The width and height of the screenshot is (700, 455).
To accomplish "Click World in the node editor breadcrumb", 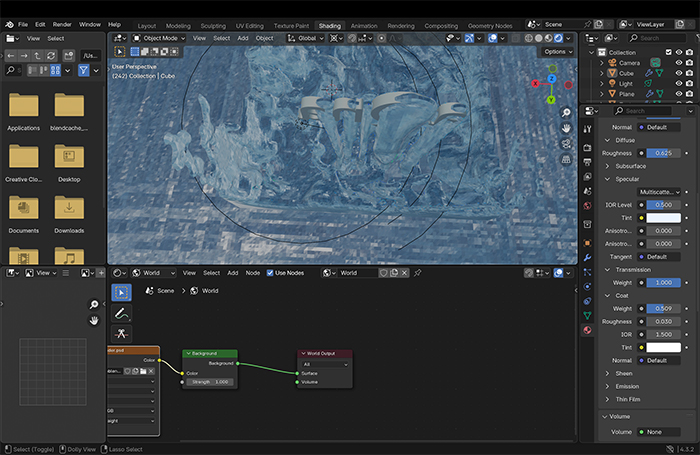I will 210,291.
